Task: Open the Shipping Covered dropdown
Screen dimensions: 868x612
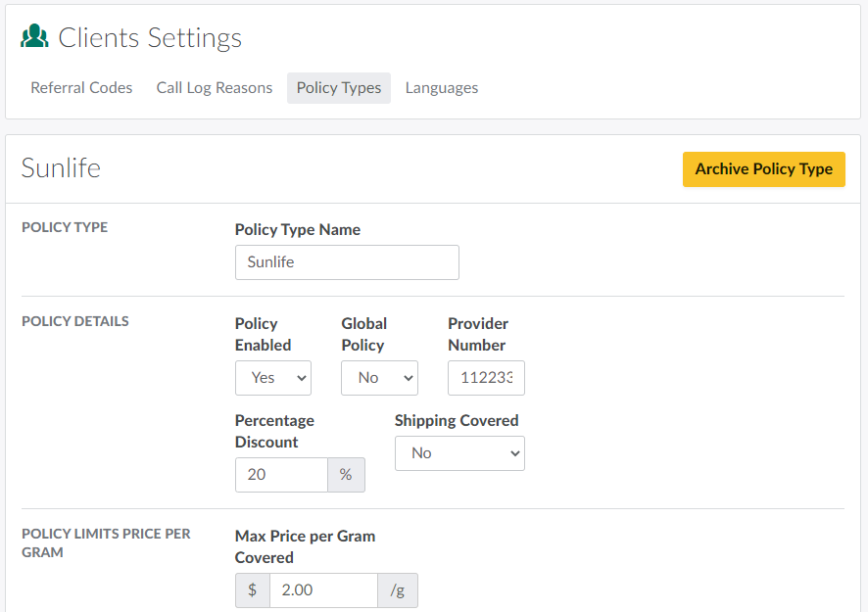Action: coord(459,453)
